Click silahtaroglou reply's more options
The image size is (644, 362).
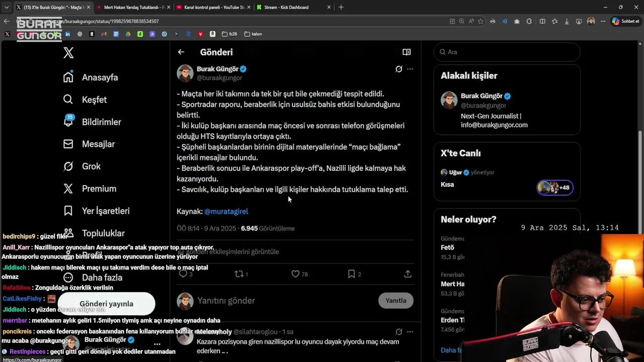pyautogui.click(x=410, y=332)
